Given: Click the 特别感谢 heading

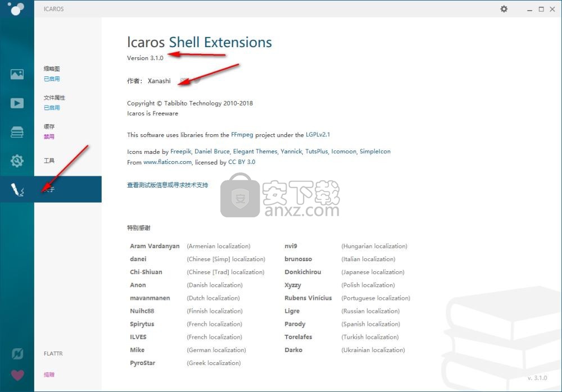Looking at the screenshot, I should [139, 228].
